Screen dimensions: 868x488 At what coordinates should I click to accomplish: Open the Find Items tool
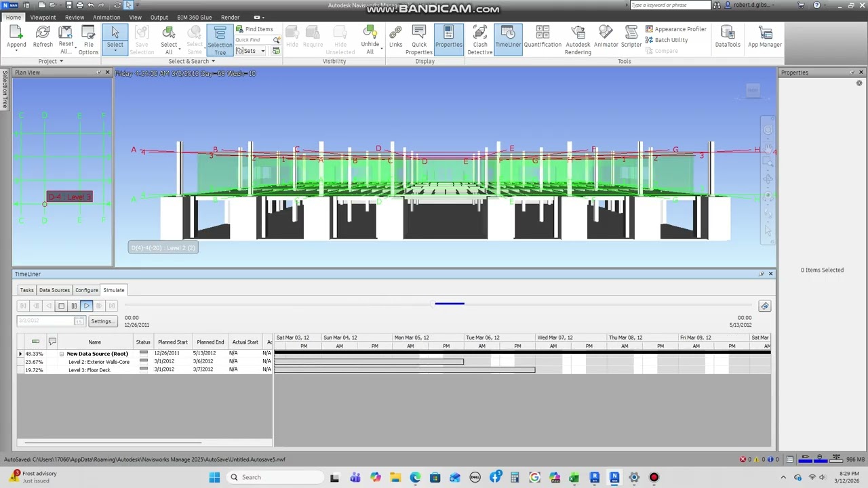(x=254, y=29)
